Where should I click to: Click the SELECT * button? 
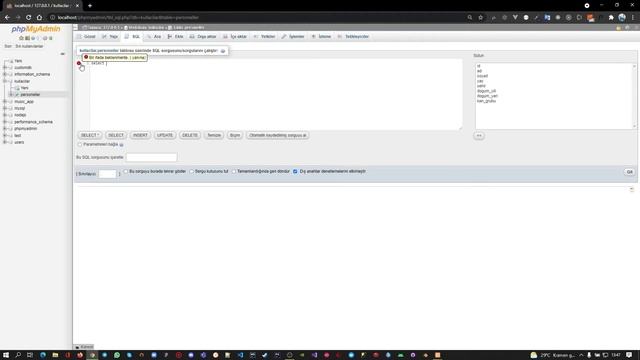point(89,136)
